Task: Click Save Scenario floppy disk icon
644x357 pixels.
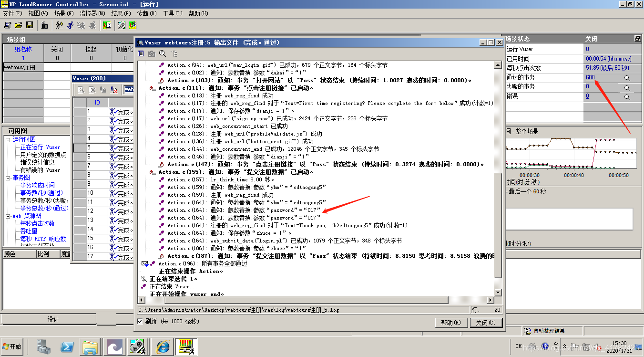Action: tap(30, 25)
